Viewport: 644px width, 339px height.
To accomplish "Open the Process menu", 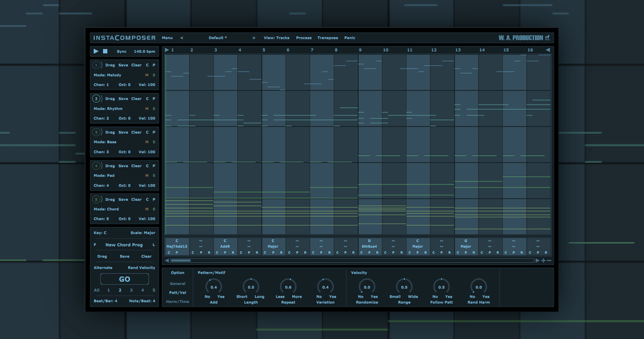I will [304, 38].
